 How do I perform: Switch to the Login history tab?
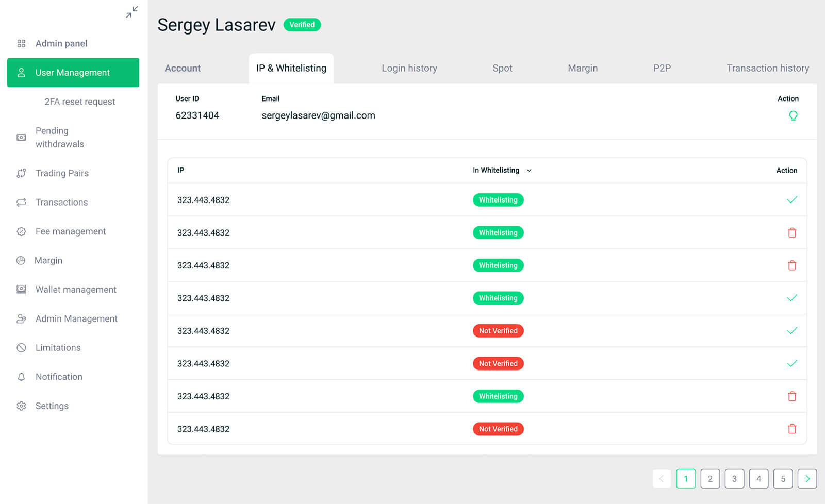pos(409,68)
